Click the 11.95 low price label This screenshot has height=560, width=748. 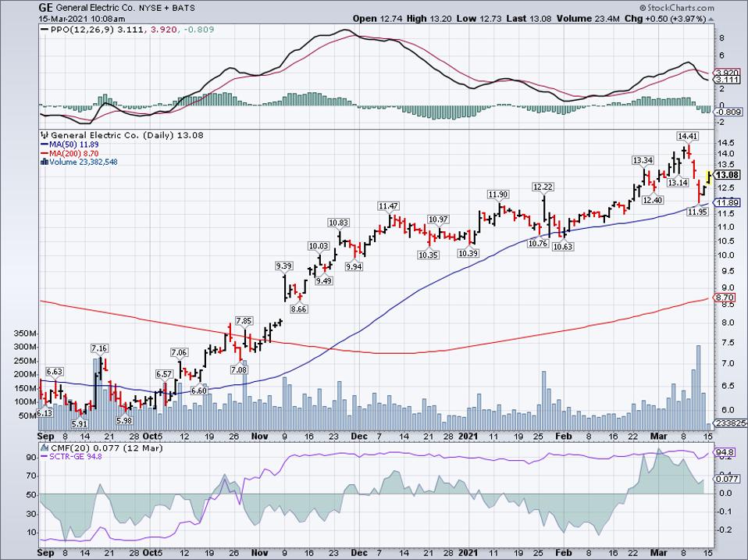[697, 212]
